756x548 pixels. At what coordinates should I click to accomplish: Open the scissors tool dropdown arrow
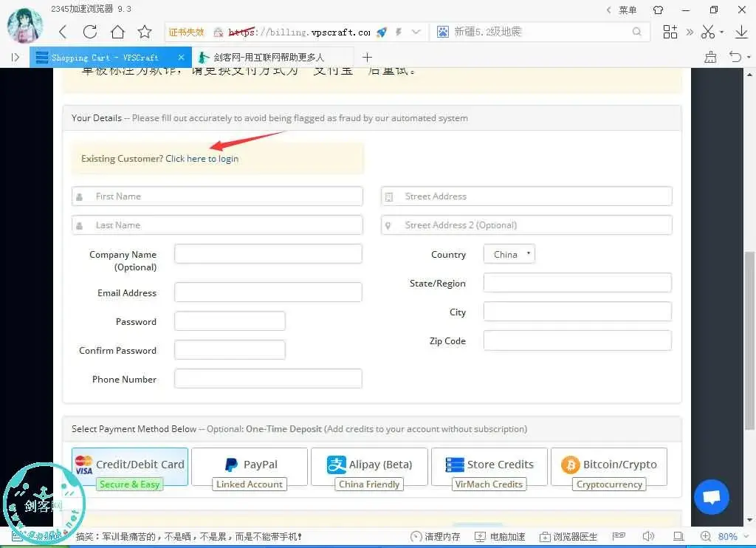tap(722, 32)
